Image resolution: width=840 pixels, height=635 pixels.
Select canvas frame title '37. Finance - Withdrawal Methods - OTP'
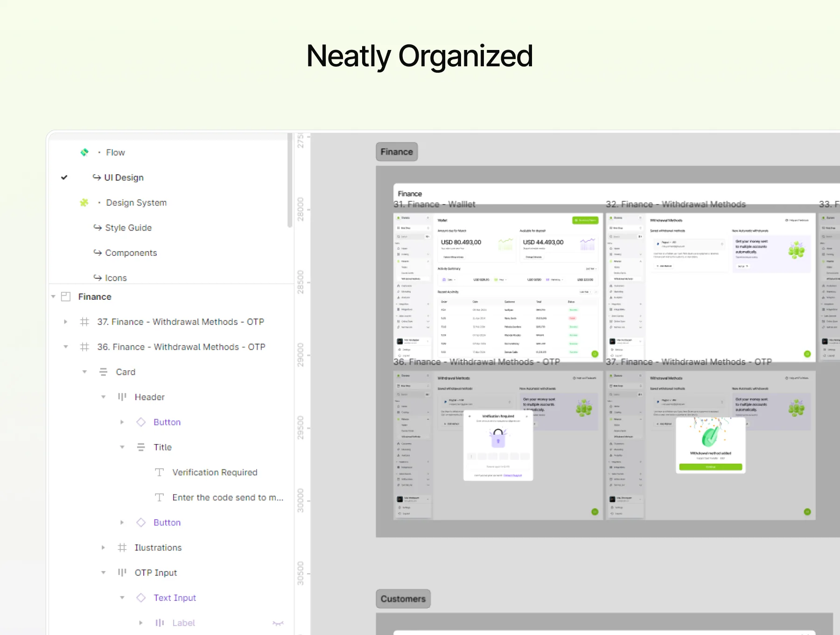pyautogui.click(x=689, y=362)
